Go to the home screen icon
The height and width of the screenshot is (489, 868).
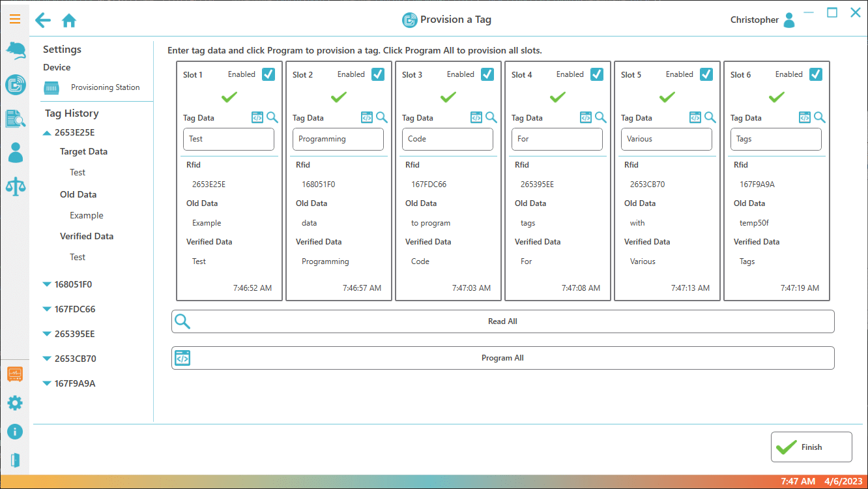pyautogui.click(x=69, y=20)
